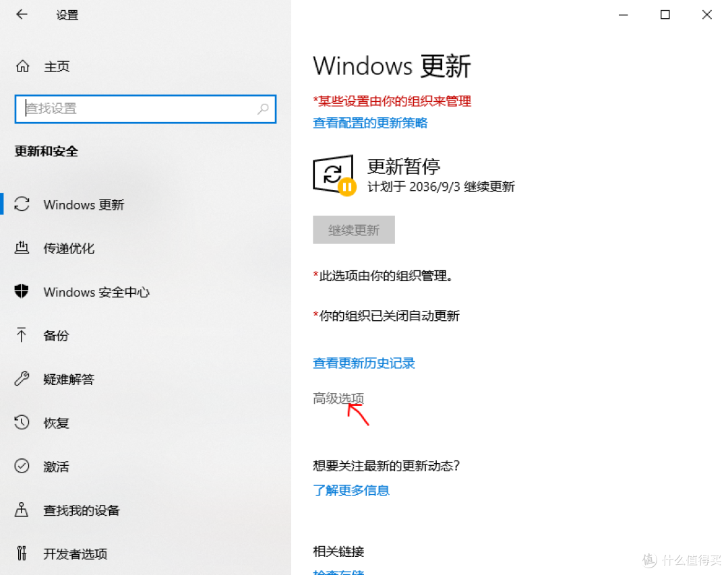Open 查找我的设备 page
Viewport: 728px width, 575px height.
coord(82,510)
